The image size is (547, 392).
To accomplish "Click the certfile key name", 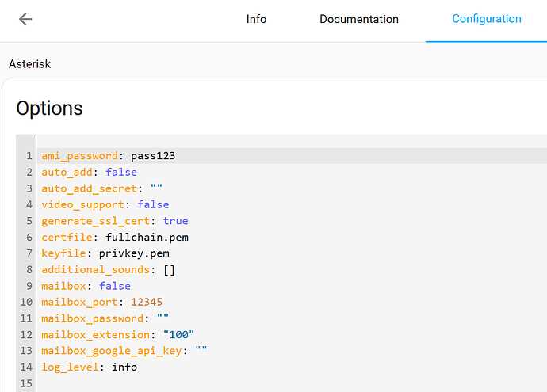I will (67, 238).
